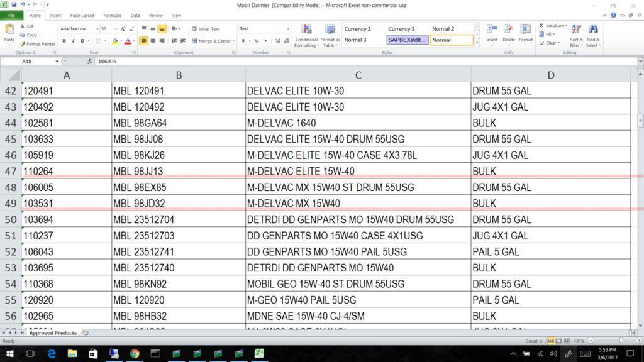Switch to the View tab
The height and width of the screenshot is (362, 644).
176,16
